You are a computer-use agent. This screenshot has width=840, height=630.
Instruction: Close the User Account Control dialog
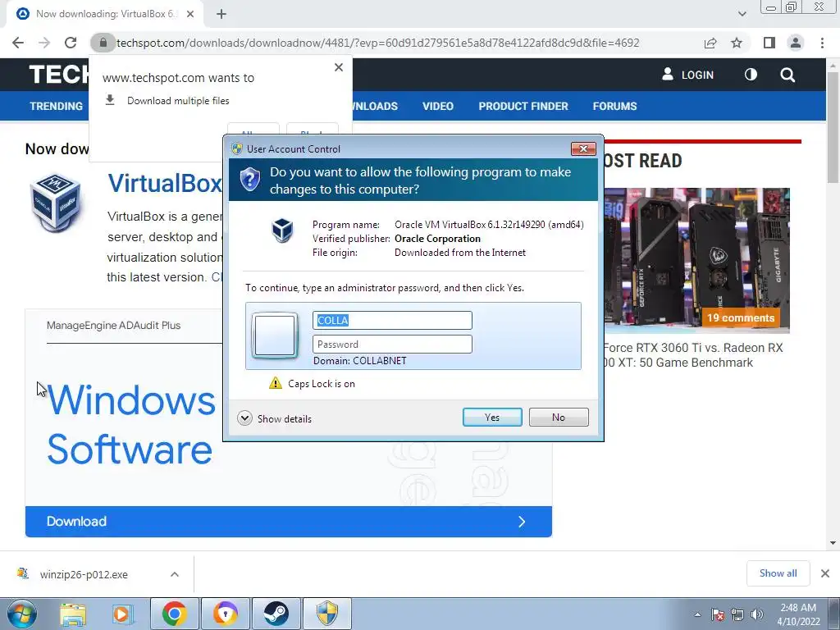coord(583,149)
